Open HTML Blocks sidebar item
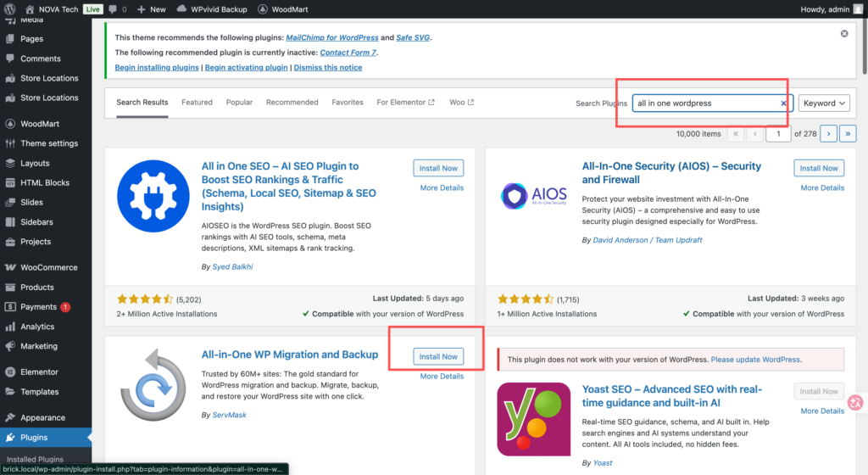Image resolution: width=868 pixels, height=475 pixels. click(46, 182)
